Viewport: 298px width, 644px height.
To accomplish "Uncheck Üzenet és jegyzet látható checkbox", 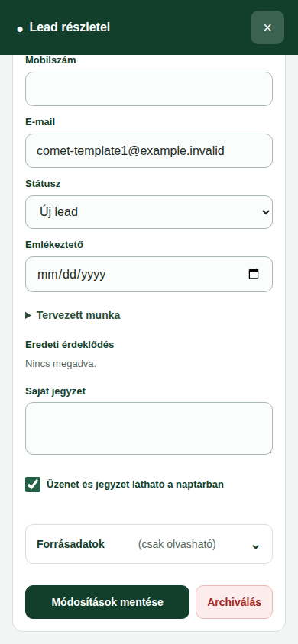I will tap(33, 485).
